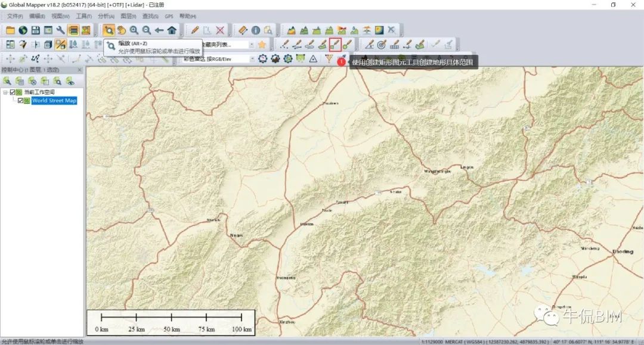
Task: Click Control Center remove layer icon
Action: point(32,81)
